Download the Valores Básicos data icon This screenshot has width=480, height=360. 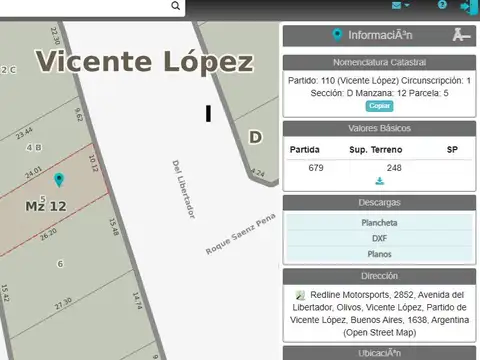click(380, 181)
